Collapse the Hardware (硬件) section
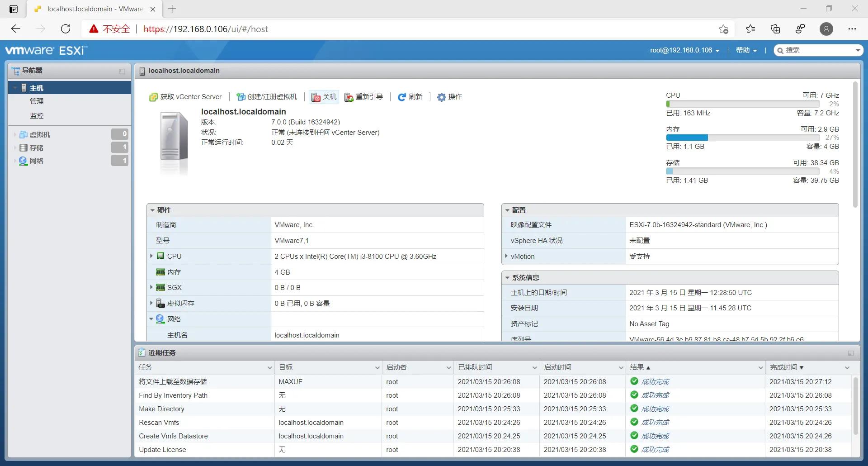This screenshot has width=868, height=466. pyautogui.click(x=153, y=210)
